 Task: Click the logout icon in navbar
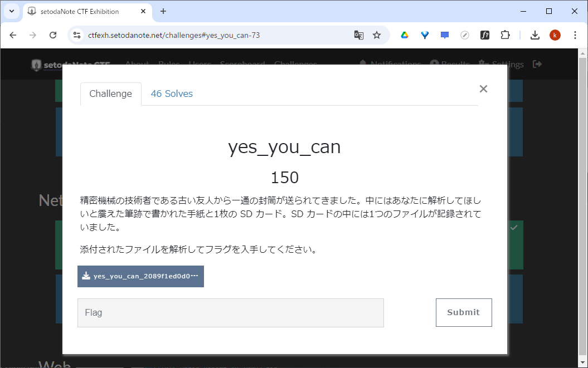[537, 64]
